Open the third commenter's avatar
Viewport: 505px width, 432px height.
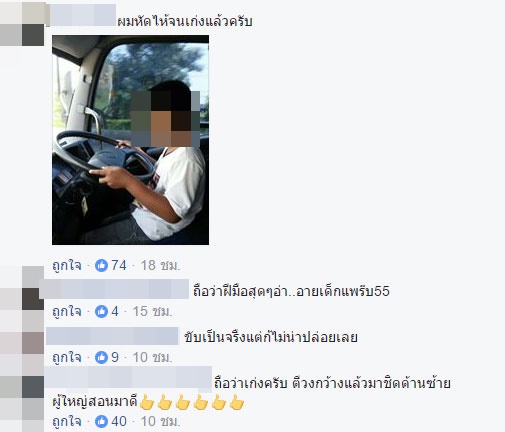22,343
